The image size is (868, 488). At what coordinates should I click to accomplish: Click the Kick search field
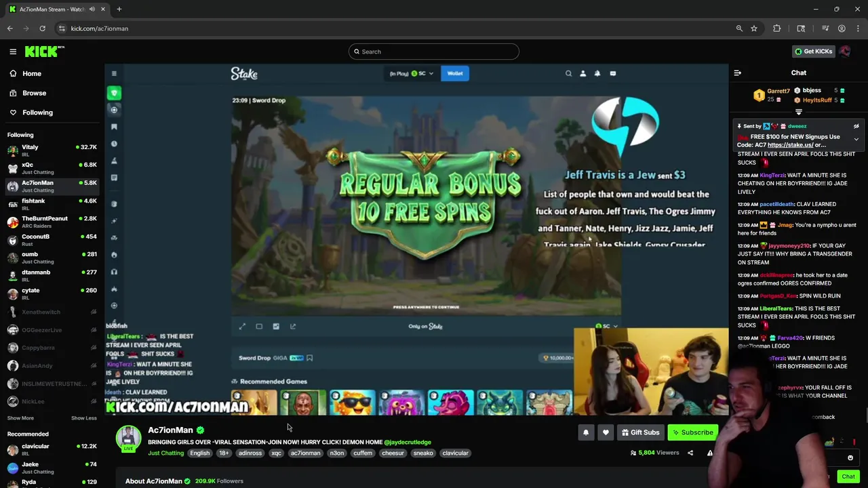[x=434, y=52]
